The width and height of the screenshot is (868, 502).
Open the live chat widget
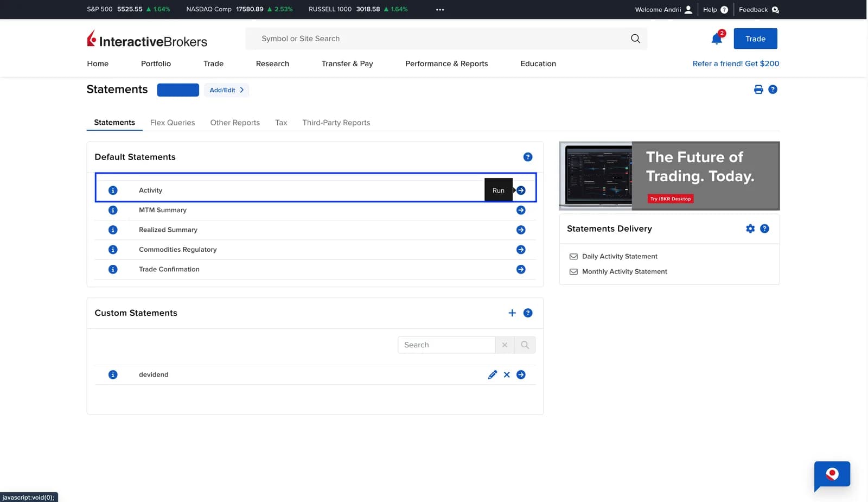[832, 475]
